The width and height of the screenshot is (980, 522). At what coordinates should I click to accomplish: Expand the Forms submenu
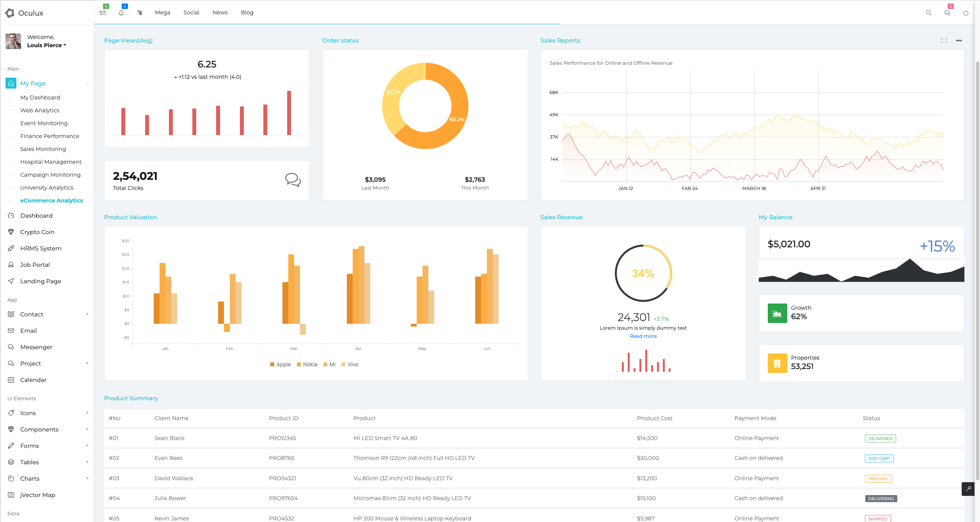coord(87,446)
